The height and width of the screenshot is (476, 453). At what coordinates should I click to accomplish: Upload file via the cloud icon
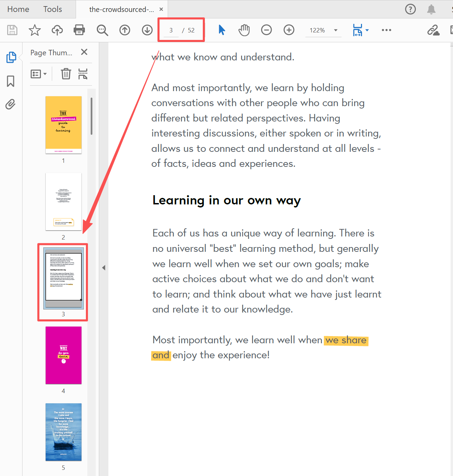tap(57, 30)
